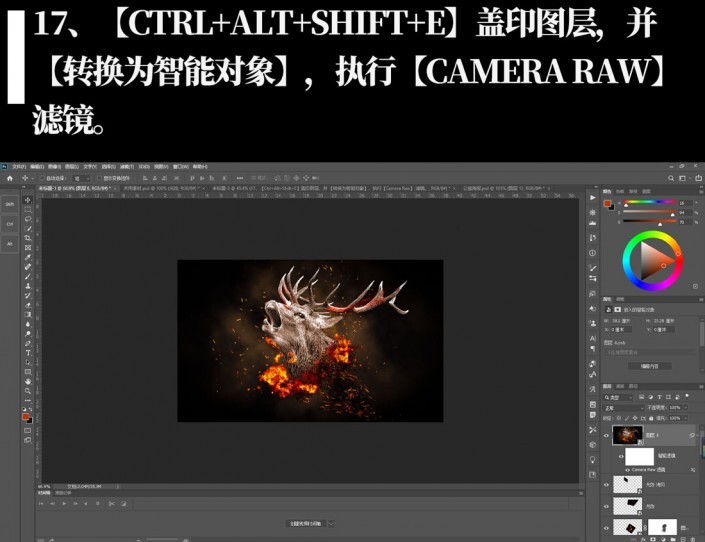
Task: Switch to the Swatches tab
Action: [620, 192]
